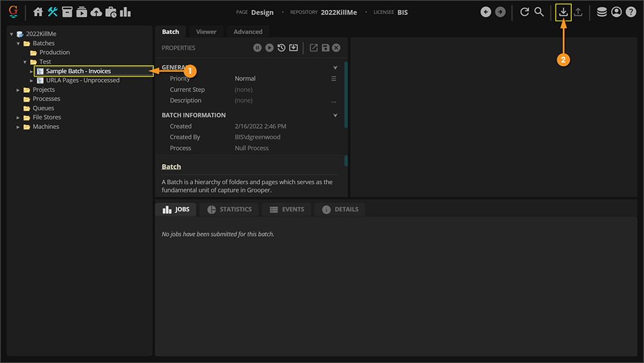The width and height of the screenshot is (644, 363).
Task: Switch to the Batch tab
Action: [x=171, y=32]
